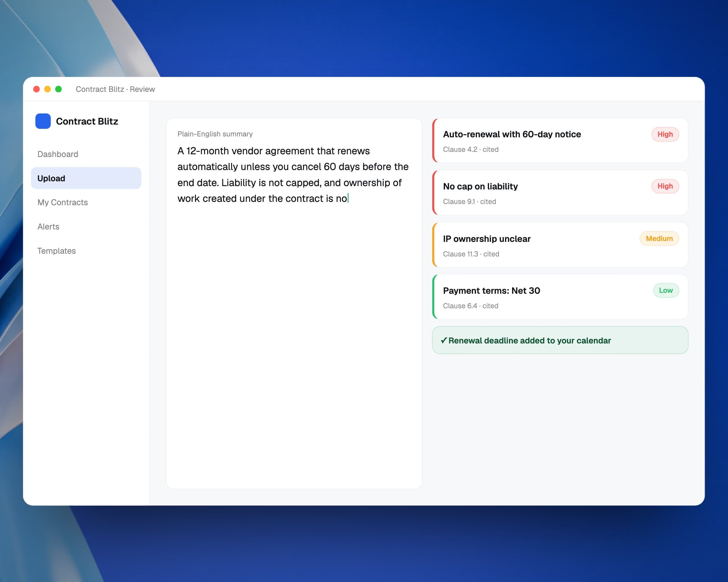
Task: Open the Dashboard sidebar item
Action: 86,154
